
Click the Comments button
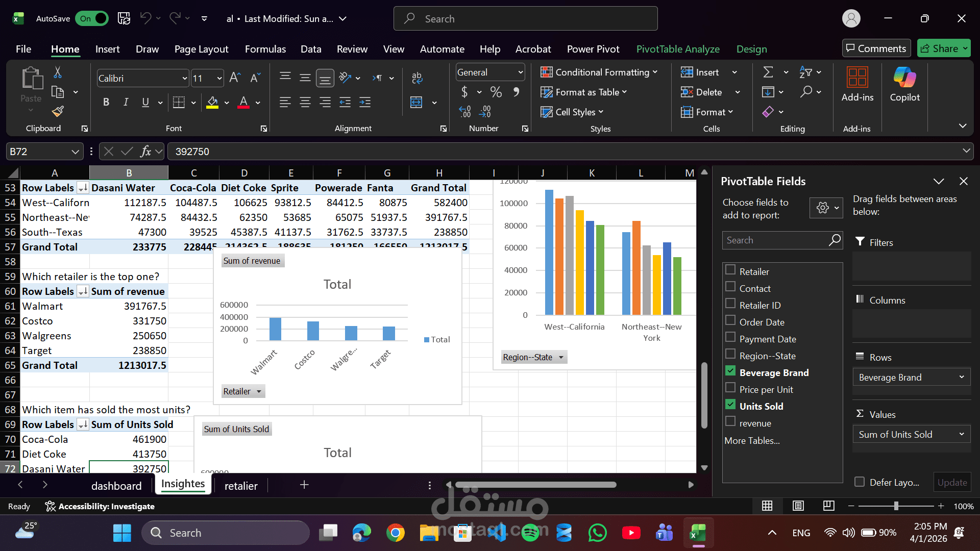pyautogui.click(x=876, y=48)
